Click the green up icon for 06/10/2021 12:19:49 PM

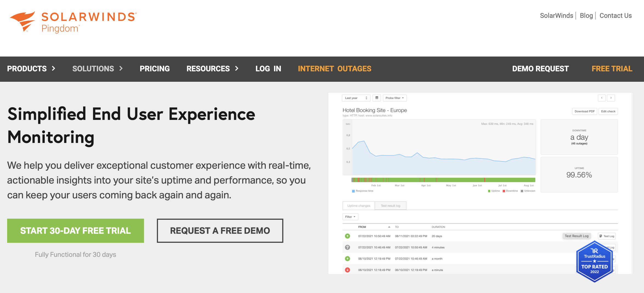click(348, 259)
